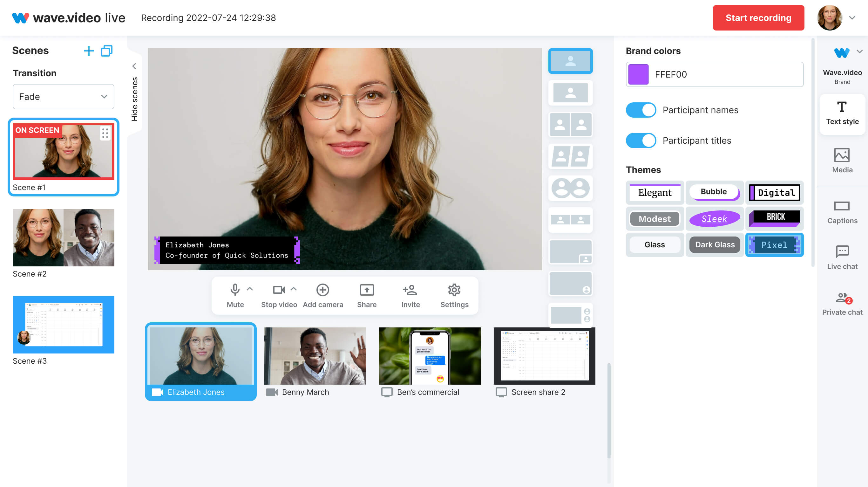Expand the Wave.video Brand panel
The width and height of the screenshot is (868, 487).
point(858,52)
